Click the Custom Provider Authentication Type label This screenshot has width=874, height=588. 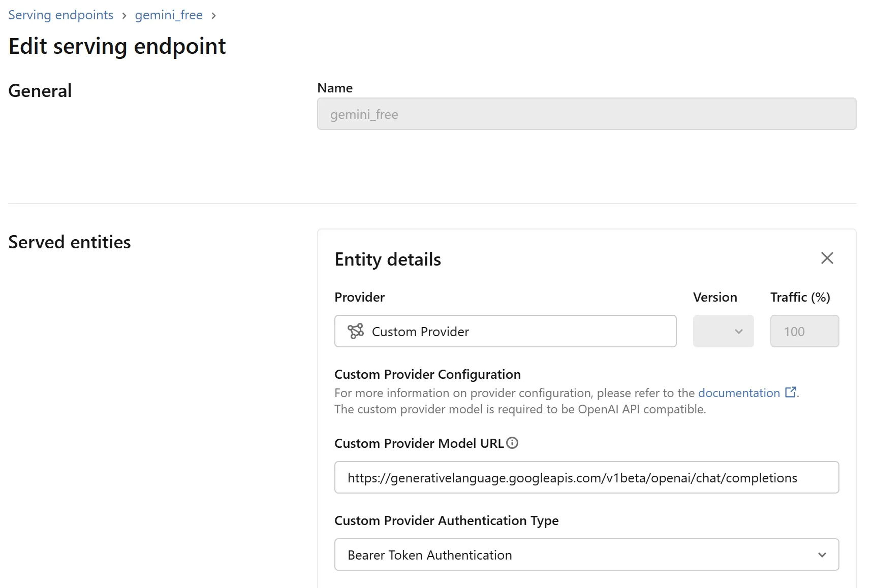tap(446, 520)
